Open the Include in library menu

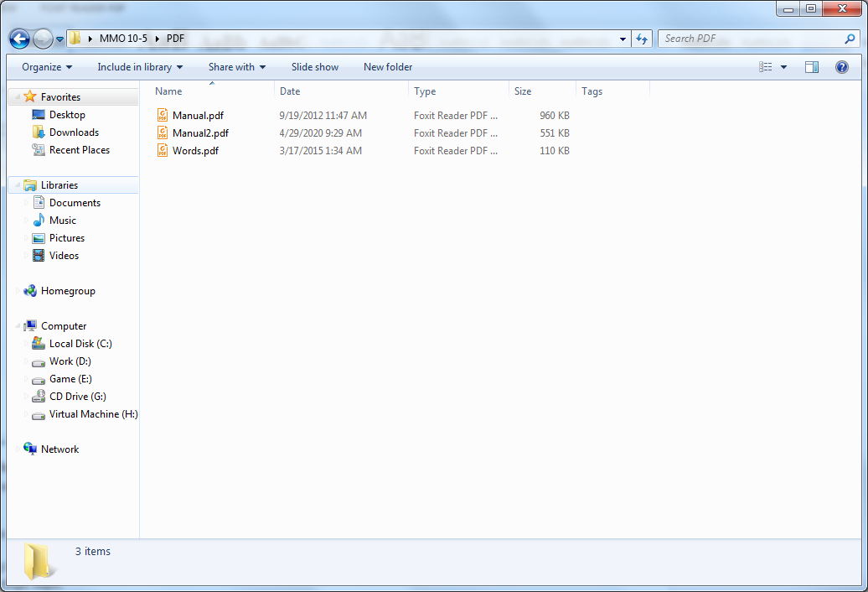140,67
